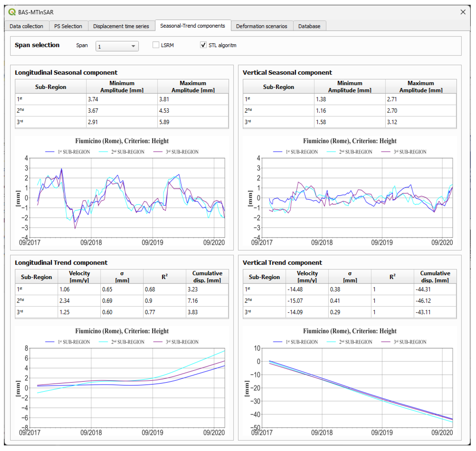The height and width of the screenshot is (451, 476).
Task: Uncheck the STL algoritm checkbox
Action: 203,45
